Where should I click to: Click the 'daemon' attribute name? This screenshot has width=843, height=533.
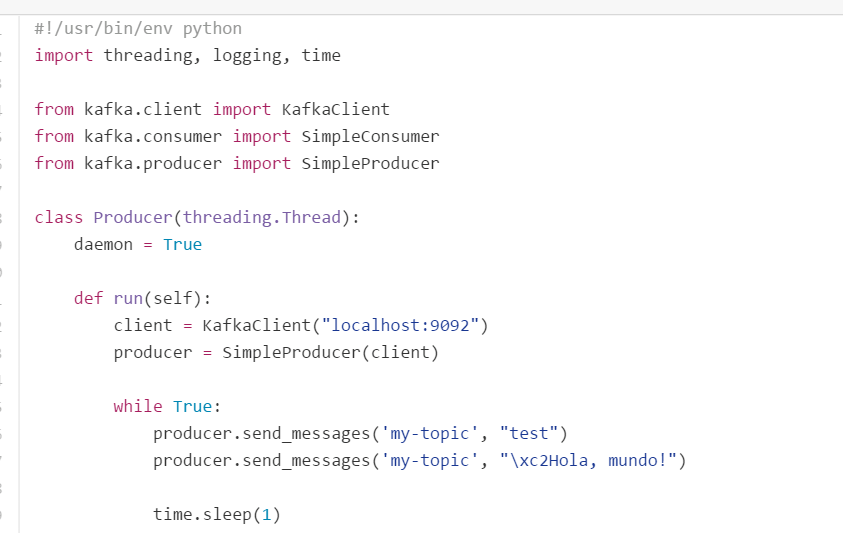point(103,244)
